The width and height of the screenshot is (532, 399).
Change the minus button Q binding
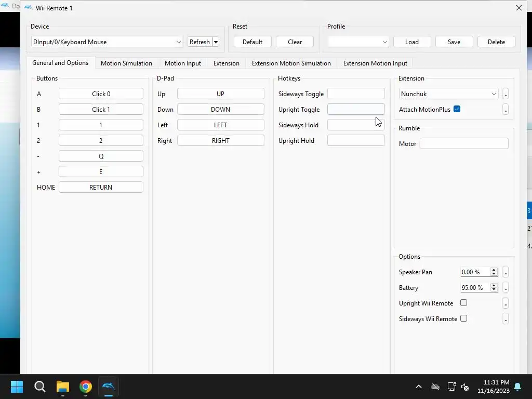(101, 156)
